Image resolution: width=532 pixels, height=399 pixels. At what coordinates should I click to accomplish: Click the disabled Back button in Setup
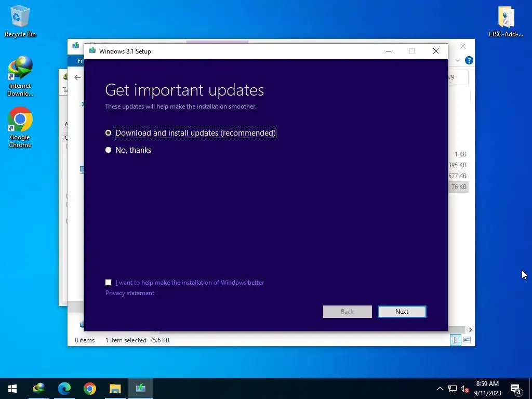click(347, 312)
